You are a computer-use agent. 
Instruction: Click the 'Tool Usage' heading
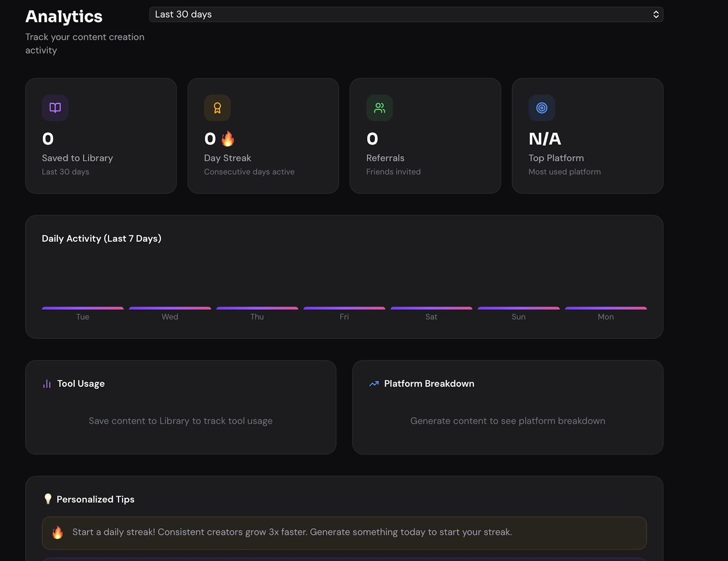click(81, 384)
